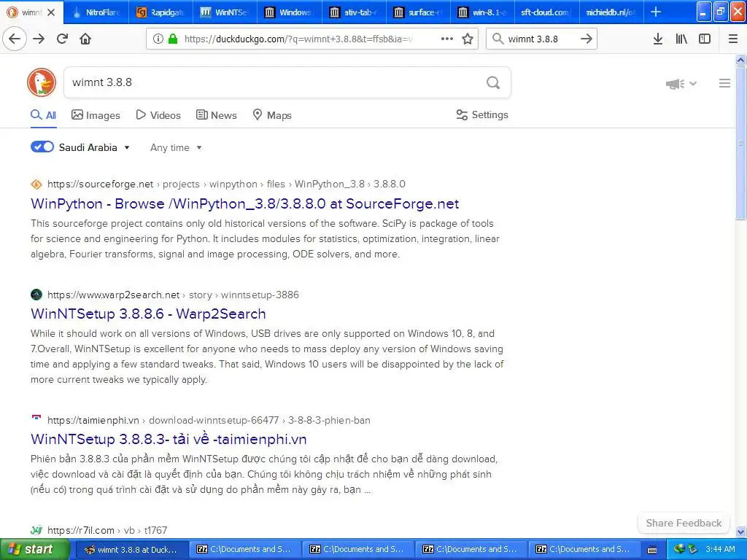Click the 3:44 AM taskbar clock
Image resolution: width=747 pixels, height=560 pixels.
tap(720, 550)
